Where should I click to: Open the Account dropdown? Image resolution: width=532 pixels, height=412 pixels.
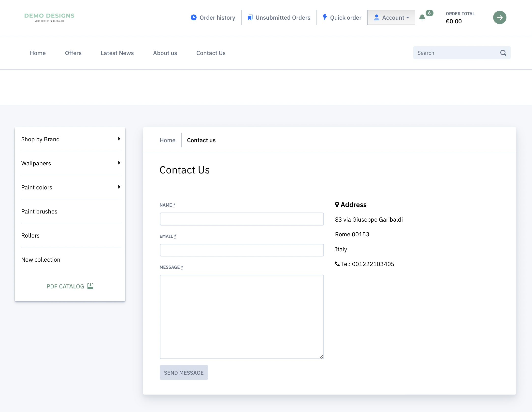coord(391,17)
